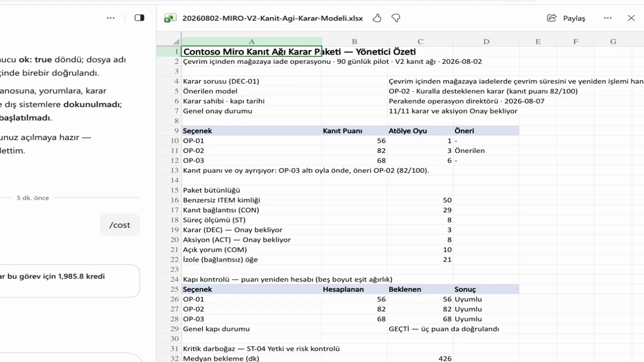
Task: Click 'İzole (bağlantısız) öğe' cell
Action: [x=252, y=259]
